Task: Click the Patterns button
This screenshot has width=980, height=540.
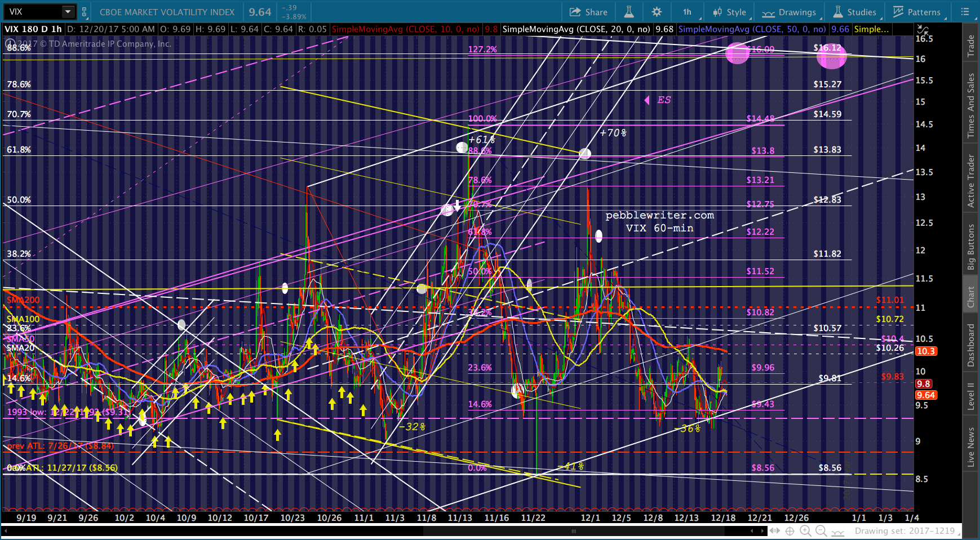Action: 917,12
